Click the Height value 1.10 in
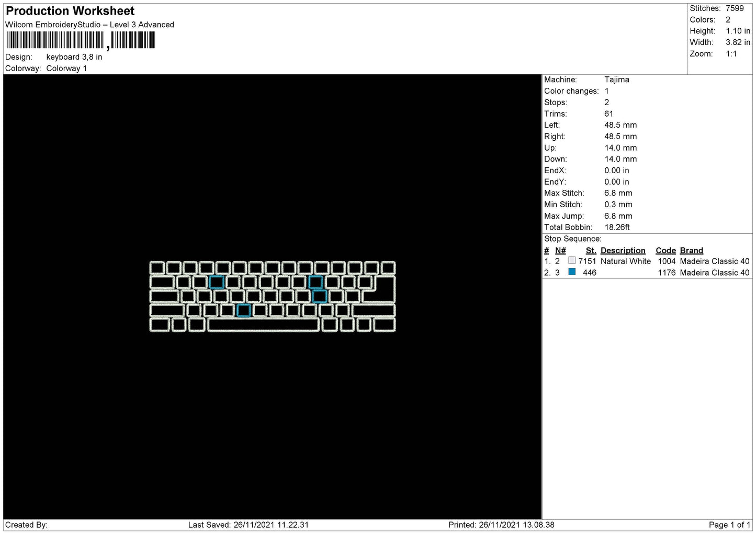The height and width of the screenshot is (534, 756). pyautogui.click(x=738, y=31)
